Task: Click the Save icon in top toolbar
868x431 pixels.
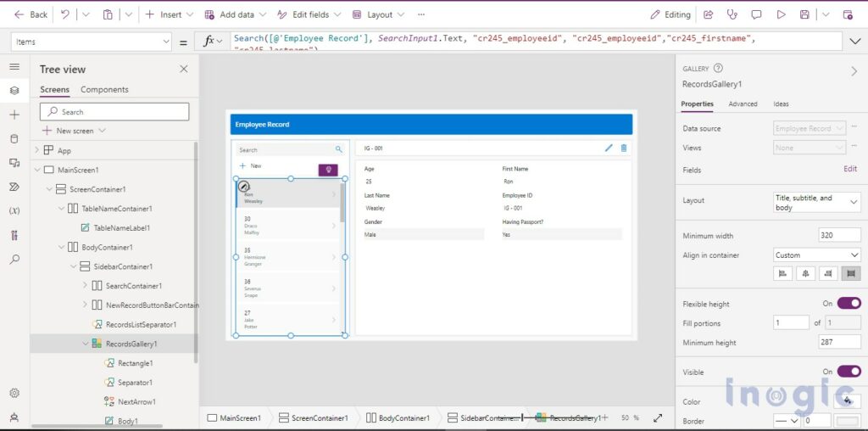Action: [x=804, y=14]
